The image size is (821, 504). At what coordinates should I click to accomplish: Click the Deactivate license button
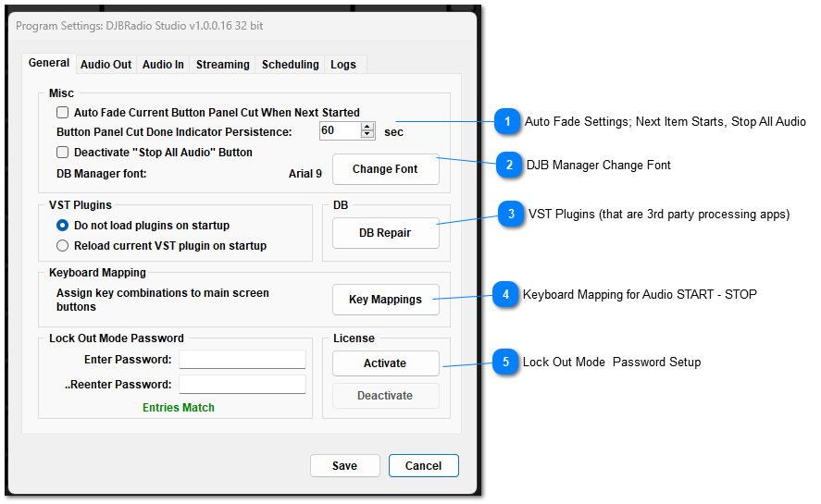(385, 396)
